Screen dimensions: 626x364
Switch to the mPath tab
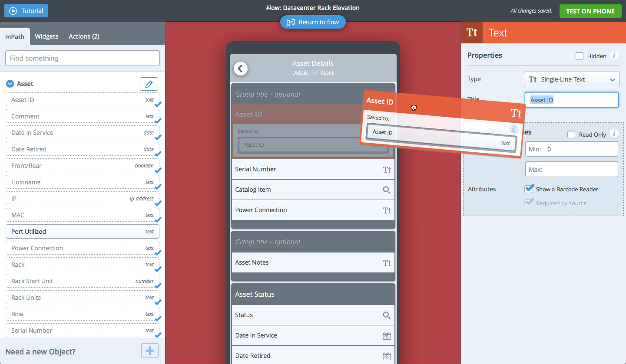(15, 36)
